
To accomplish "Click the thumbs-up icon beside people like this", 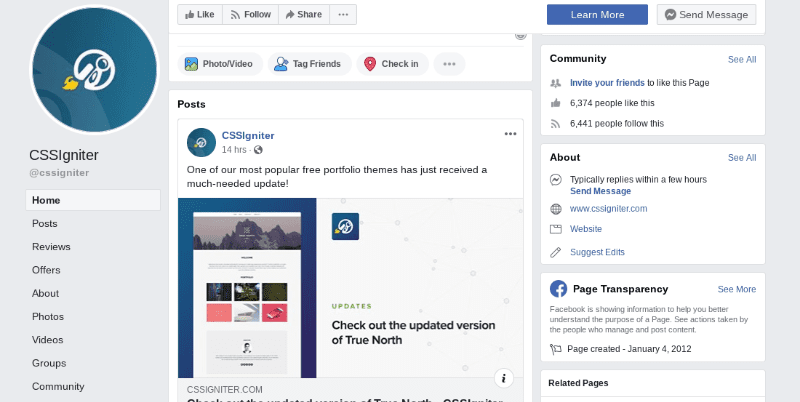I will pos(556,103).
